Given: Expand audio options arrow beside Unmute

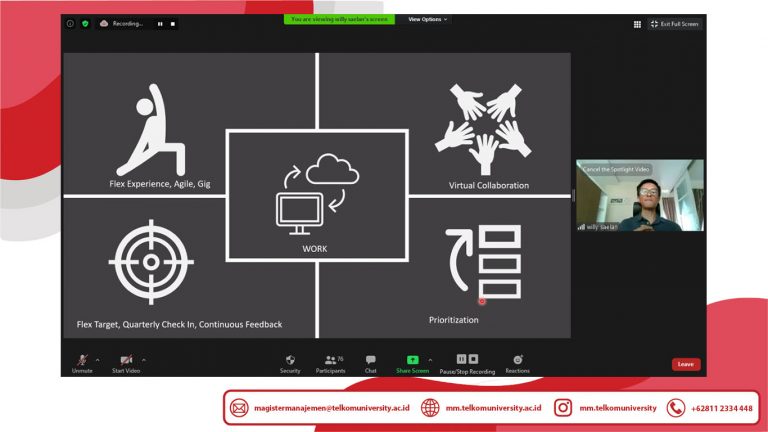Looking at the screenshot, I should point(97,360).
